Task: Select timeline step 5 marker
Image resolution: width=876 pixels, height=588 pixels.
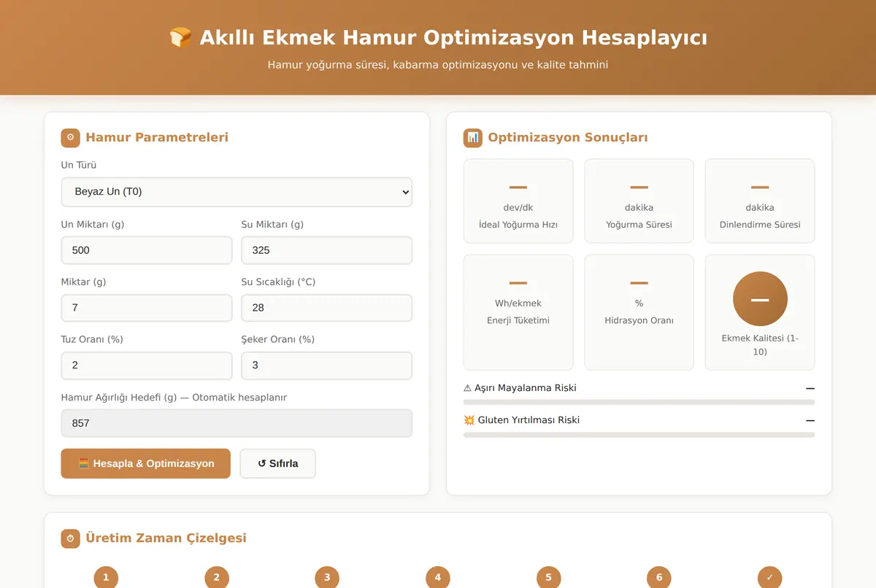Action: click(x=549, y=577)
